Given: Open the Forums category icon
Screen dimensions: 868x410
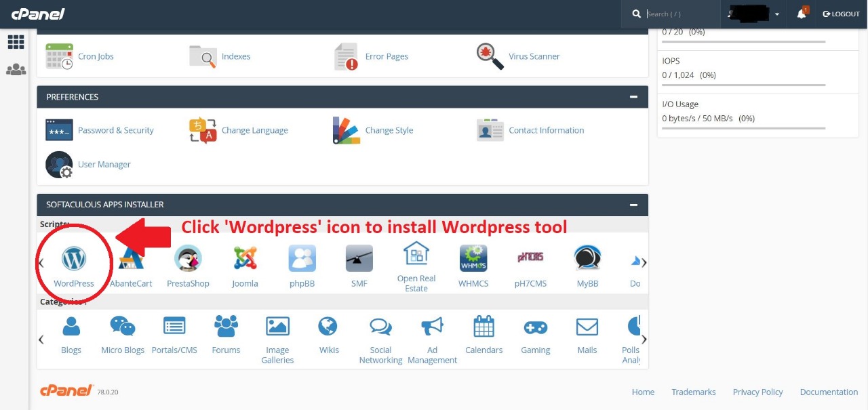Looking at the screenshot, I should pos(226,326).
